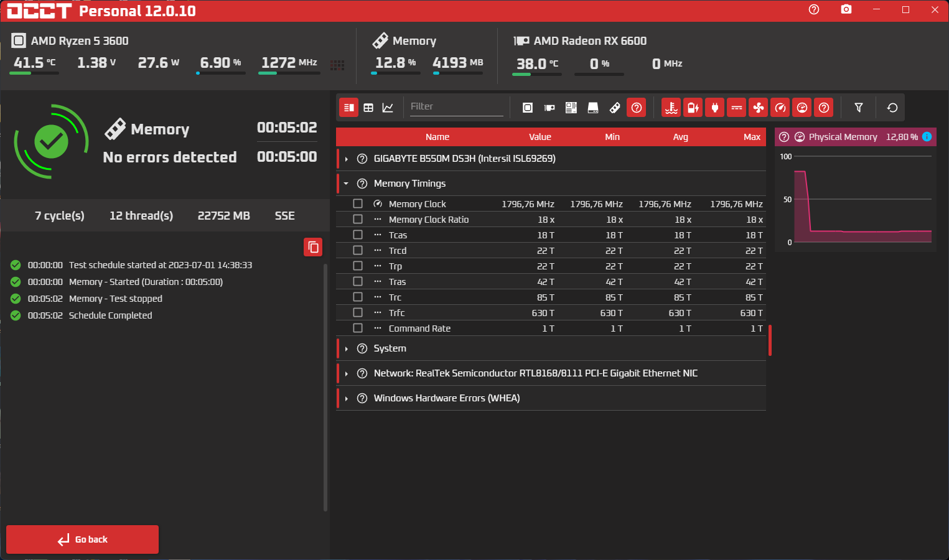Toggle the storage drive filter icon
This screenshot has width=949, height=560.
593,108
